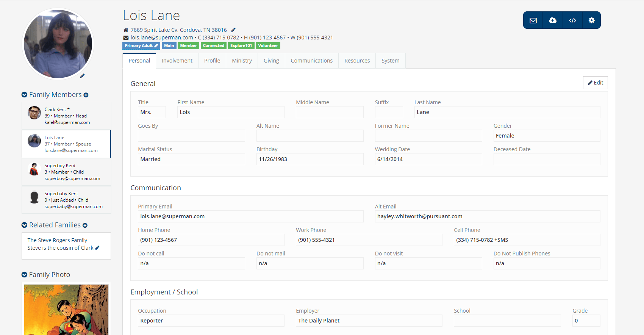Image resolution: width=644 pixels, height=335 pixels.
Task: Click the Main campus badge
Action: (169, 46)
